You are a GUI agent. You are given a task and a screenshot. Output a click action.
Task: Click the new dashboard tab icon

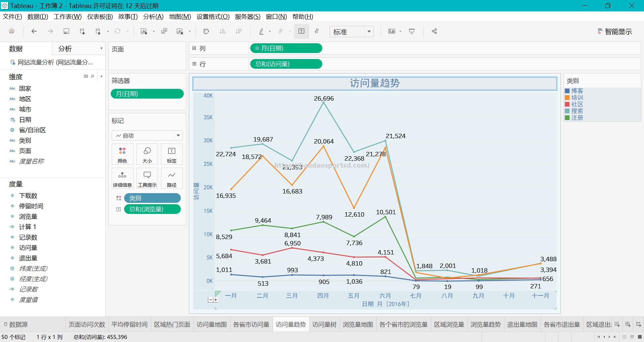tap(628, 325)
